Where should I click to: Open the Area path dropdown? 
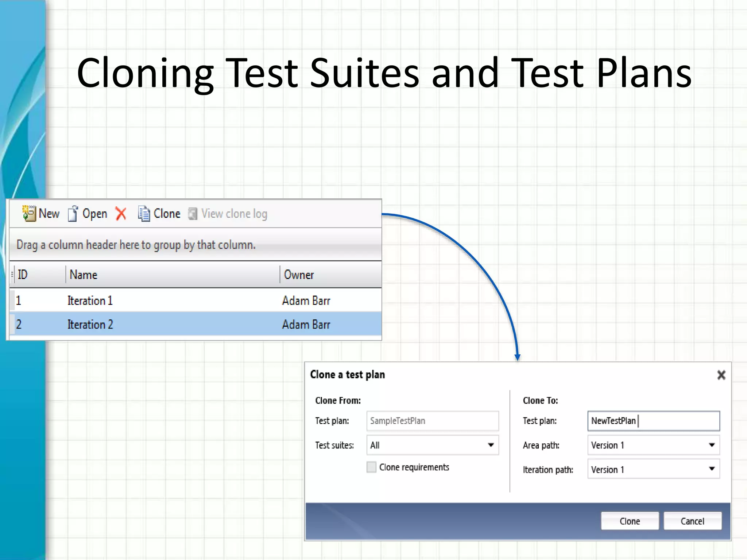[654, 445]
